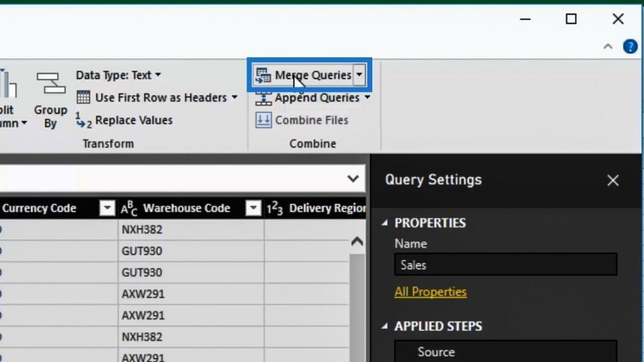Click the Replace Values icon

click(84, 120)
